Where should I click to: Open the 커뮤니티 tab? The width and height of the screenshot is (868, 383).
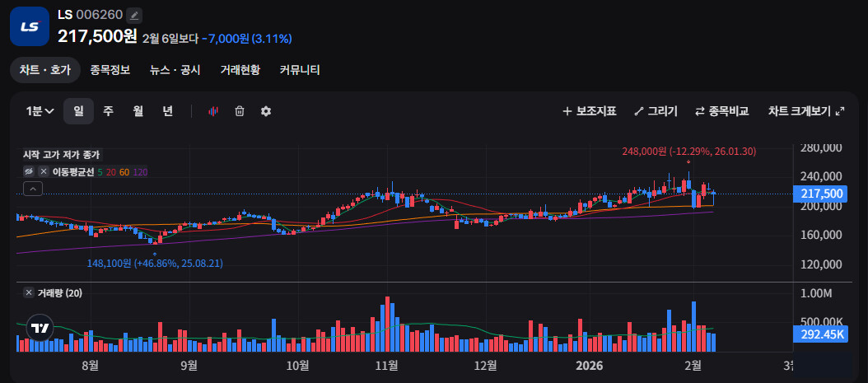click(x=300, y=70)
